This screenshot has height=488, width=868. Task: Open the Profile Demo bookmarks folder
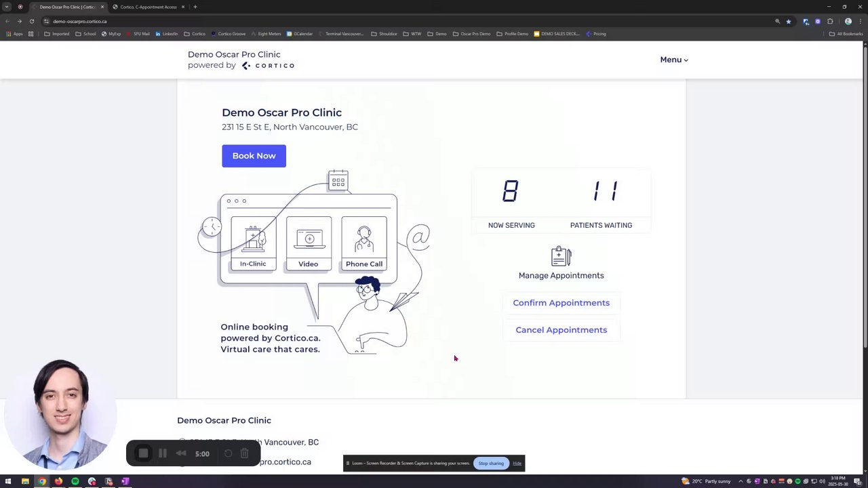(513, 34)
